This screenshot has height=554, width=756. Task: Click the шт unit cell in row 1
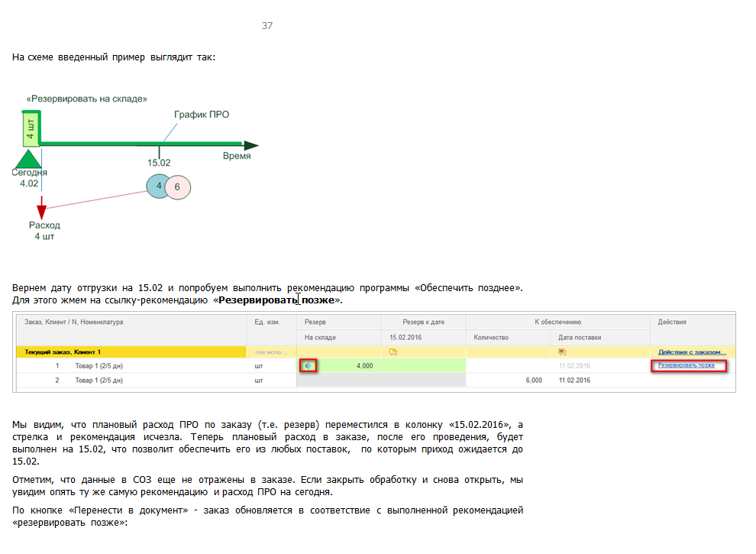tap(259, 366)
